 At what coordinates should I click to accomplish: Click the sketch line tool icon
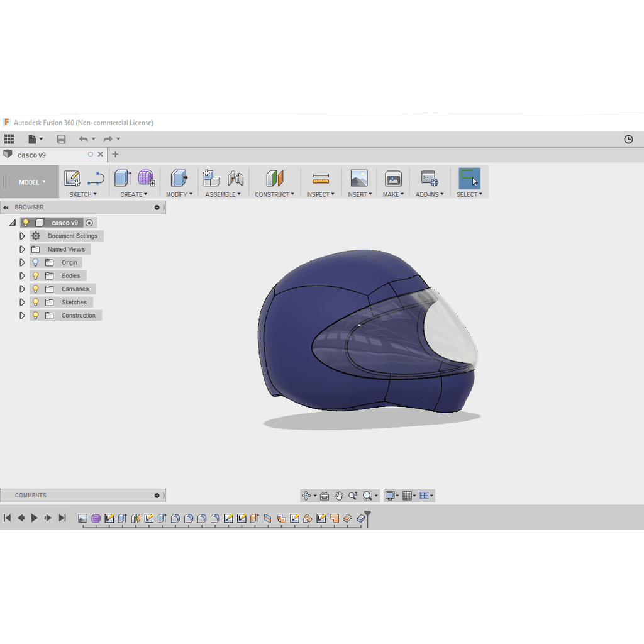click(96, 179)
